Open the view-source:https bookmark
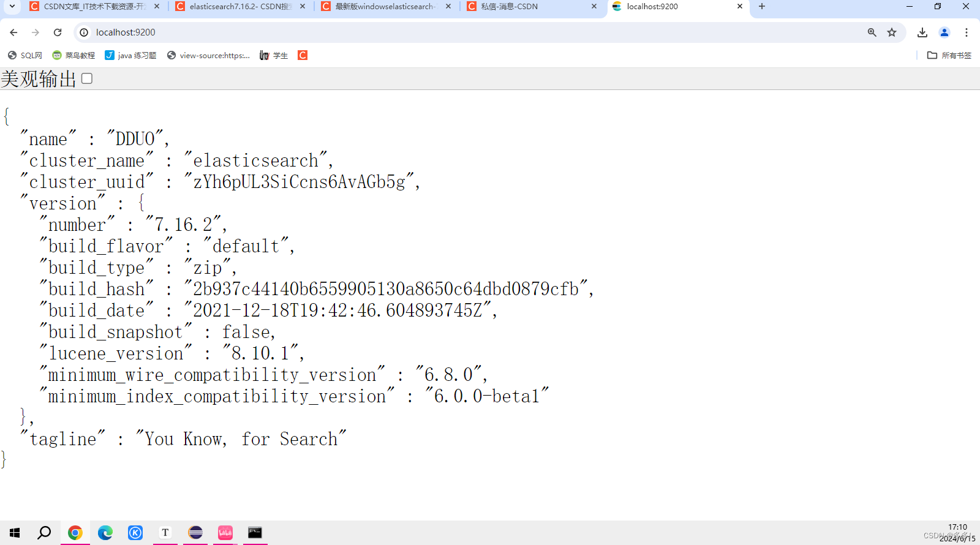This screenshot has width=980, height=545. click(x=208, y=55)
